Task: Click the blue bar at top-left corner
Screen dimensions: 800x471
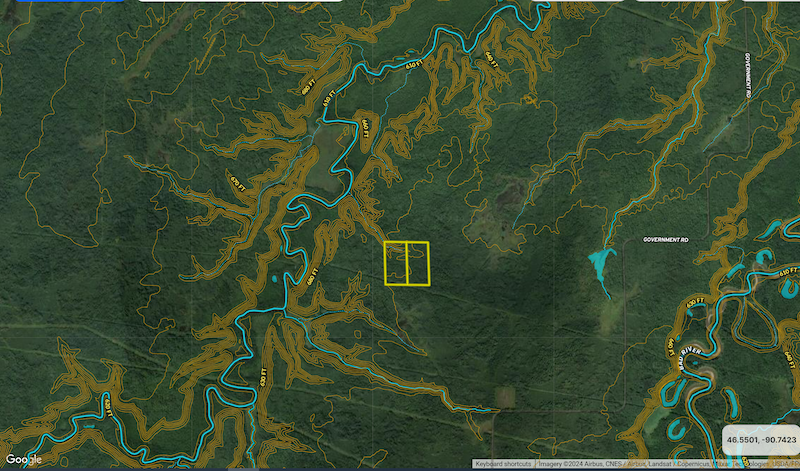Action: pos(60,1)
